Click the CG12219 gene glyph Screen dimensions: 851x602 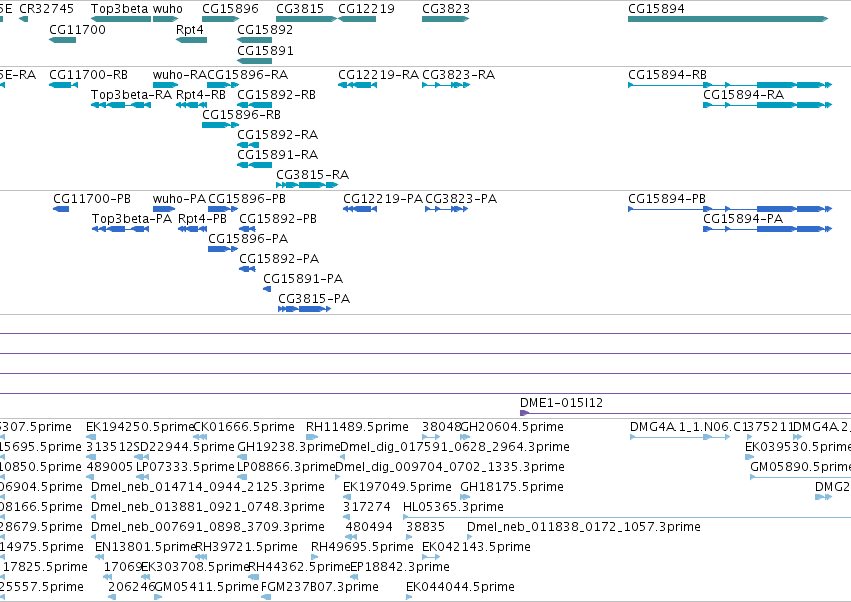coord(357,19)
